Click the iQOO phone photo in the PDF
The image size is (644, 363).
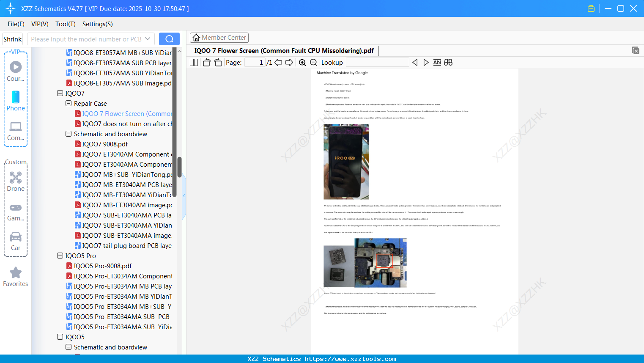coord(346,162)
